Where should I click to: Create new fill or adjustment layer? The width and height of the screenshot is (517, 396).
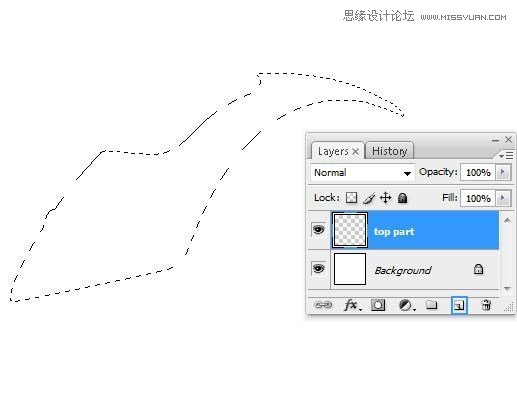coord(406,305)
